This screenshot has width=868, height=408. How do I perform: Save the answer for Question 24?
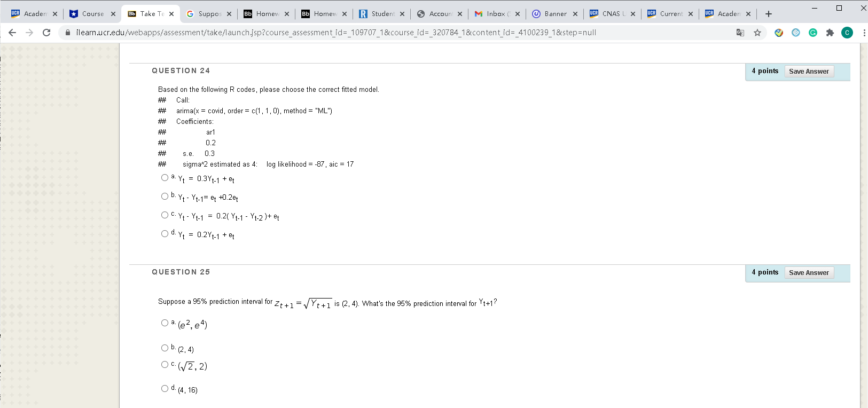(x=809, y=72)
